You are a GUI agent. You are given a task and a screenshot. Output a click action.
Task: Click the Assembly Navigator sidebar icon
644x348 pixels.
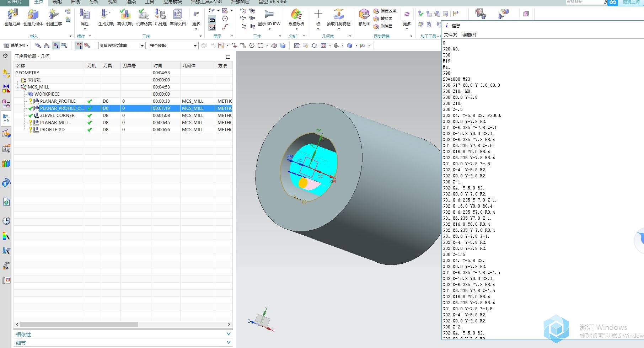6,74
